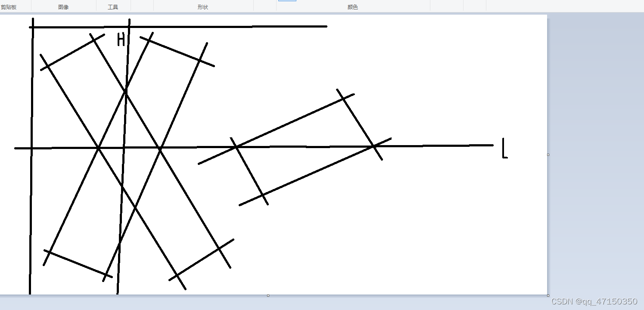This screenshot has height=310, width=644.
Task: Click the 颜色 ribbon group label
Action: (x=353, y=7)
